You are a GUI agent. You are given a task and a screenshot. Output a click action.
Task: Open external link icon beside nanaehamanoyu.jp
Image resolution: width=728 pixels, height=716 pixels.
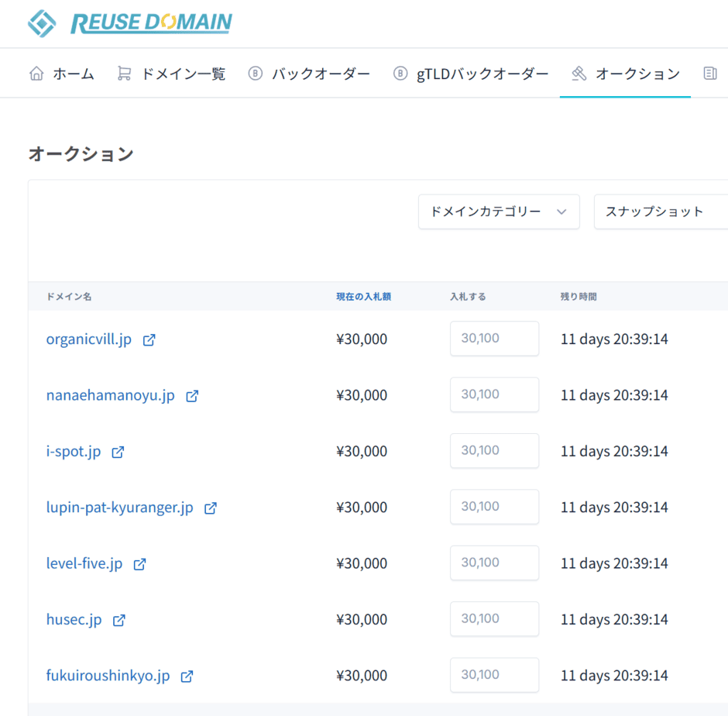(192, 396)
